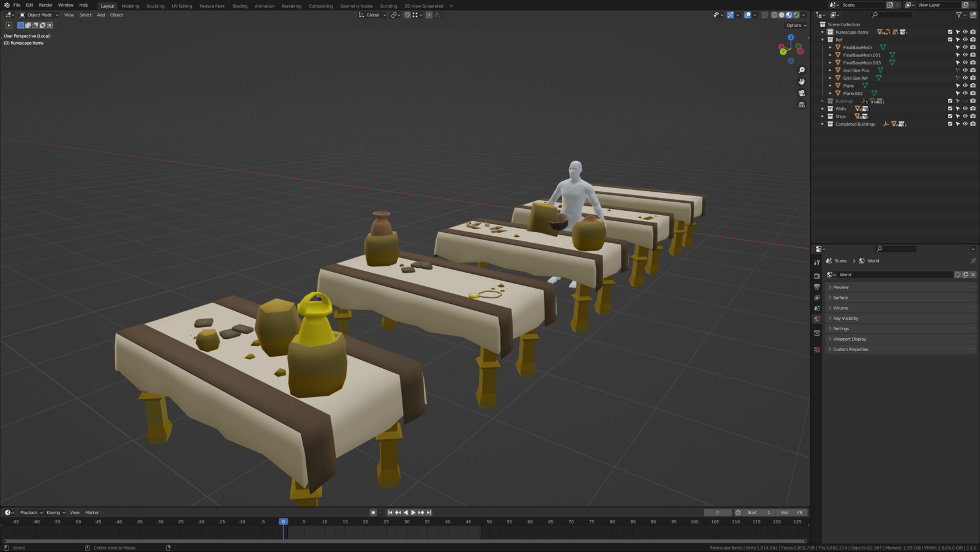Viewport: 980px width, 552px height.
Task: Select solid viewport shading
Action: [x=782, y=15]
